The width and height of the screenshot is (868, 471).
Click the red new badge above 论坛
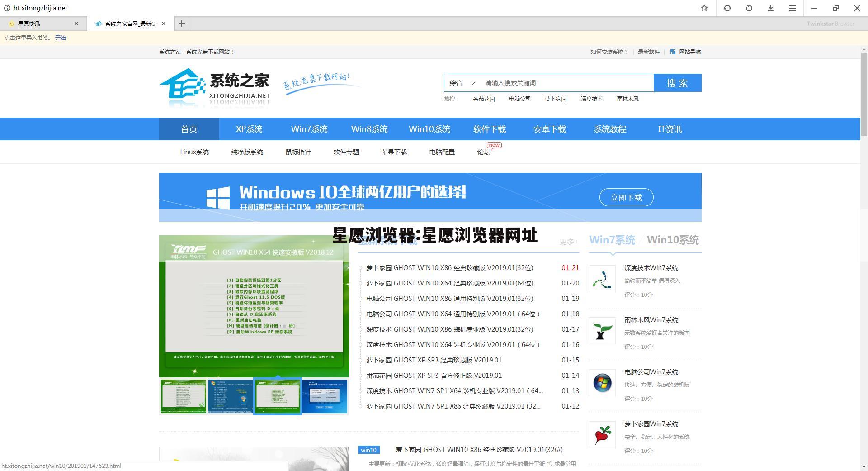pos(494,145)
